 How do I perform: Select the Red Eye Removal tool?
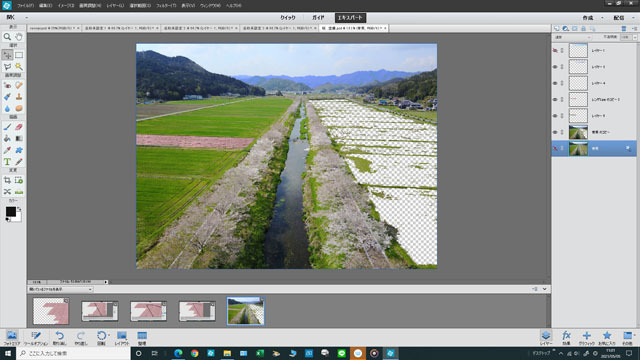pyautogui.click(x=7, y=85)
